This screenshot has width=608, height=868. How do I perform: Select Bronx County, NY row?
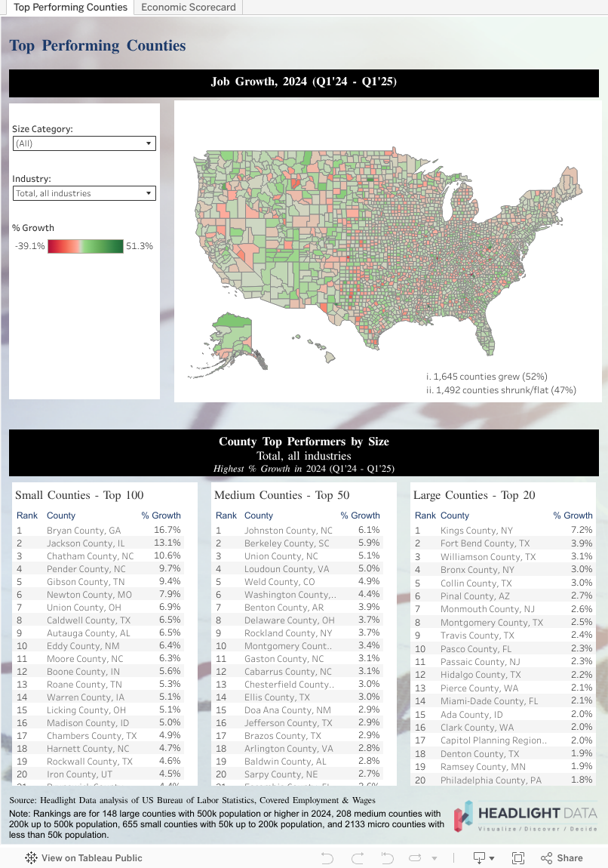[x=503, y=570]
